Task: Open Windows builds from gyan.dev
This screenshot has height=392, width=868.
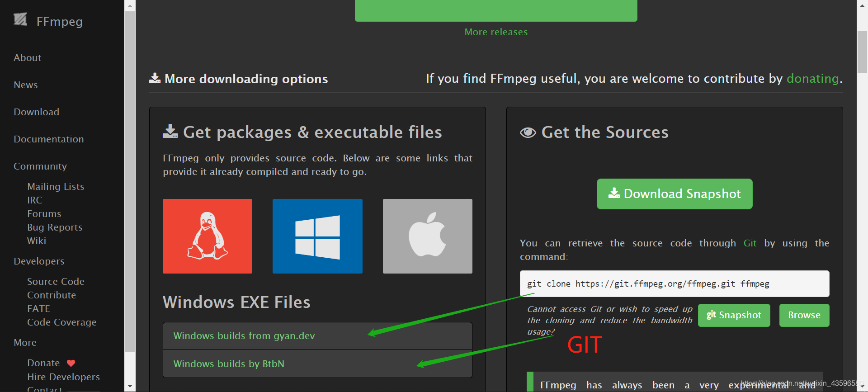Action: pyautogui.click(x=317, y=336)
